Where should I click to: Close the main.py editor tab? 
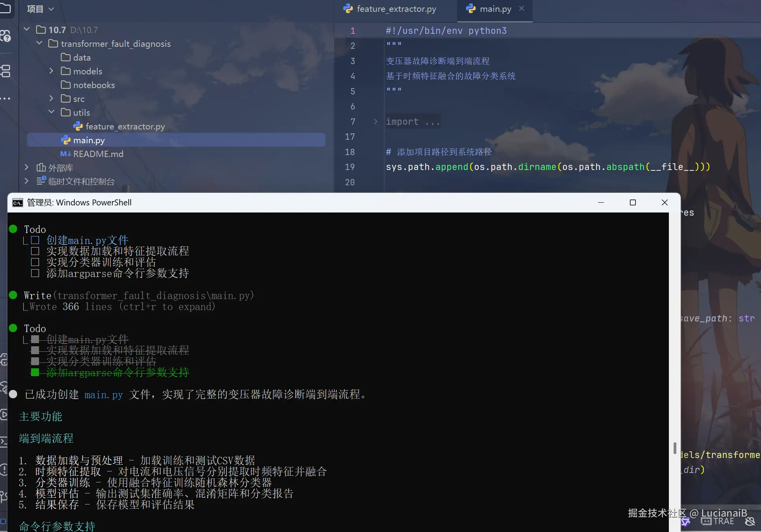522,8
